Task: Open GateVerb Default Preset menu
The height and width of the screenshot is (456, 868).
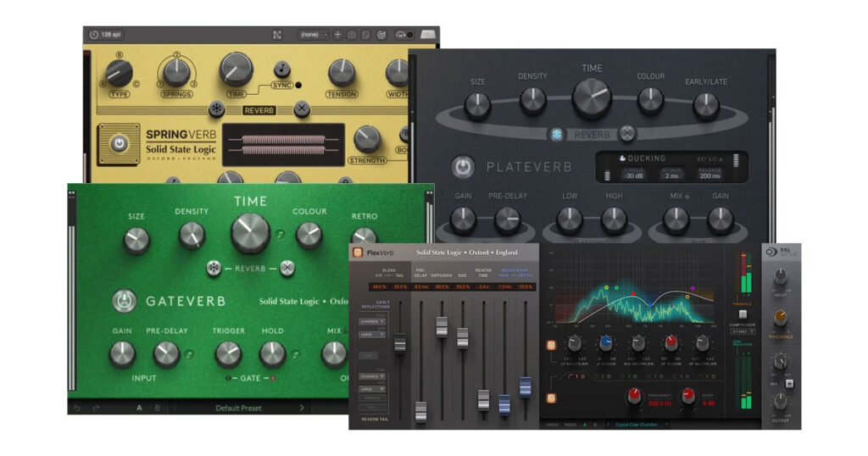Action: 238,408
